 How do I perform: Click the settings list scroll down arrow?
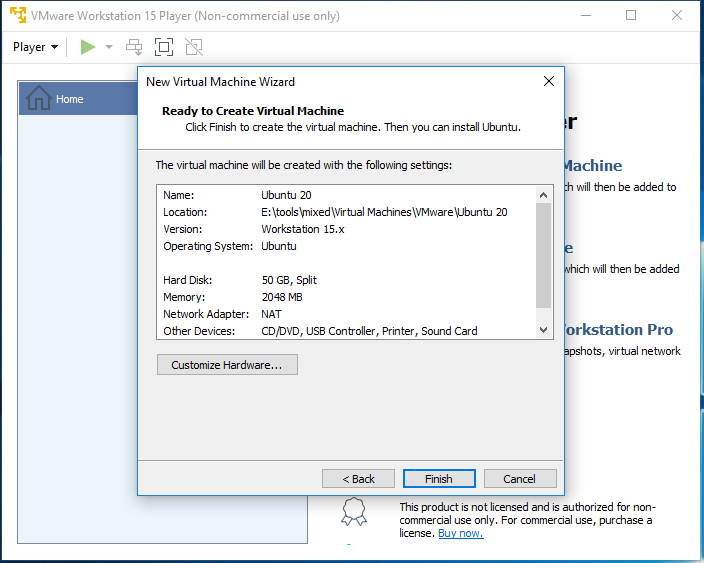pos(543,330)
